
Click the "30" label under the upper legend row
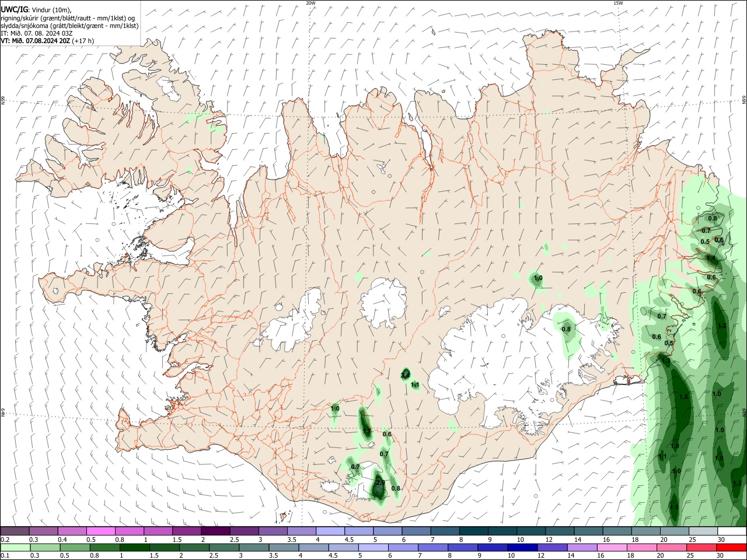tap(721, 540)
